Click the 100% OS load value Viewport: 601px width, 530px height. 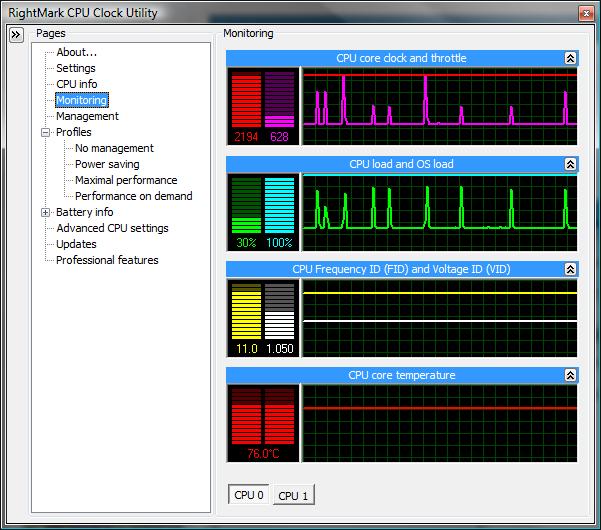279,243
